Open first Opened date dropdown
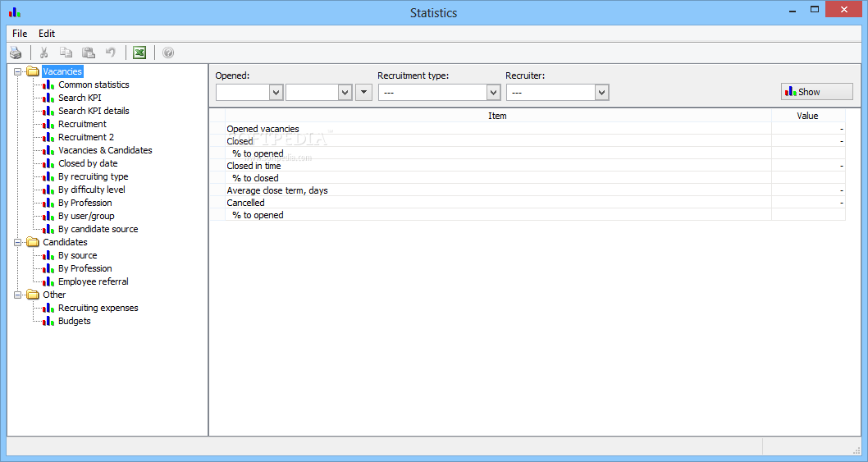 (x=276, y=93)
